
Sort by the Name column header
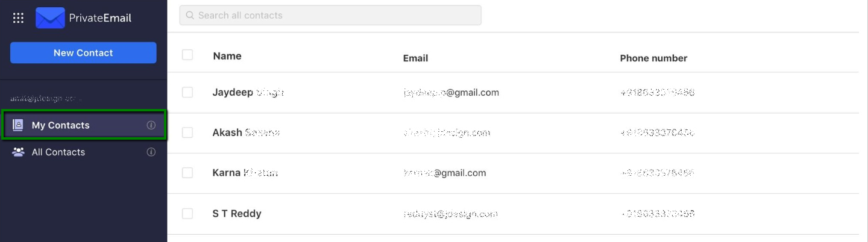pos(227,56)
